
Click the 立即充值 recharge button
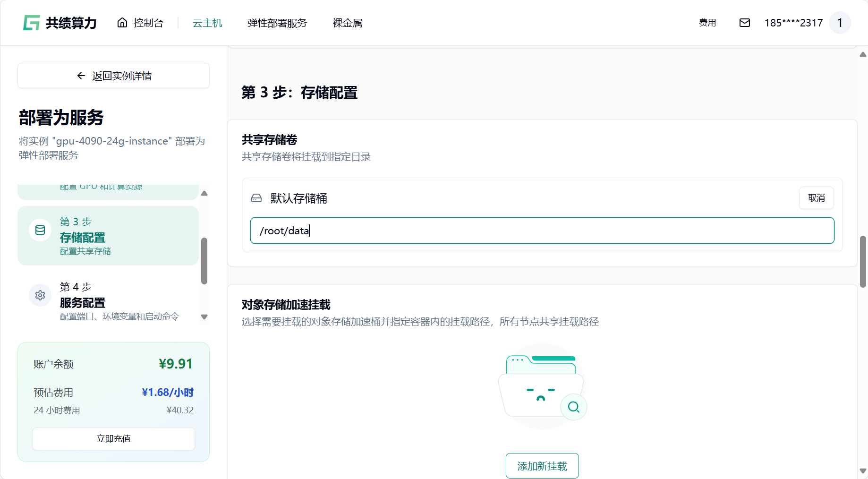click(113, 438)
